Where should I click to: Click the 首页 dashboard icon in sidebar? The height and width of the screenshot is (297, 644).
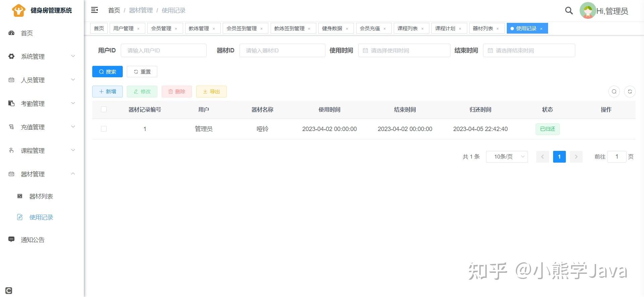coord(11,33)
